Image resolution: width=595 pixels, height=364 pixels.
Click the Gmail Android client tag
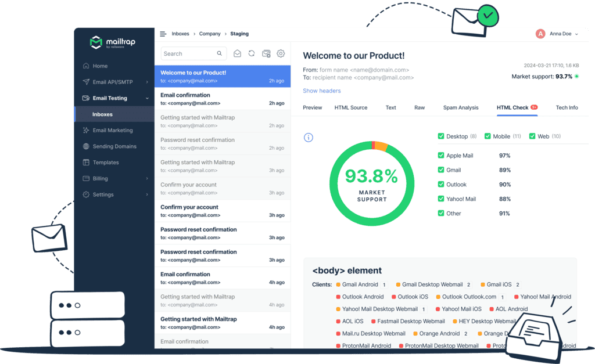pos(361,284)
